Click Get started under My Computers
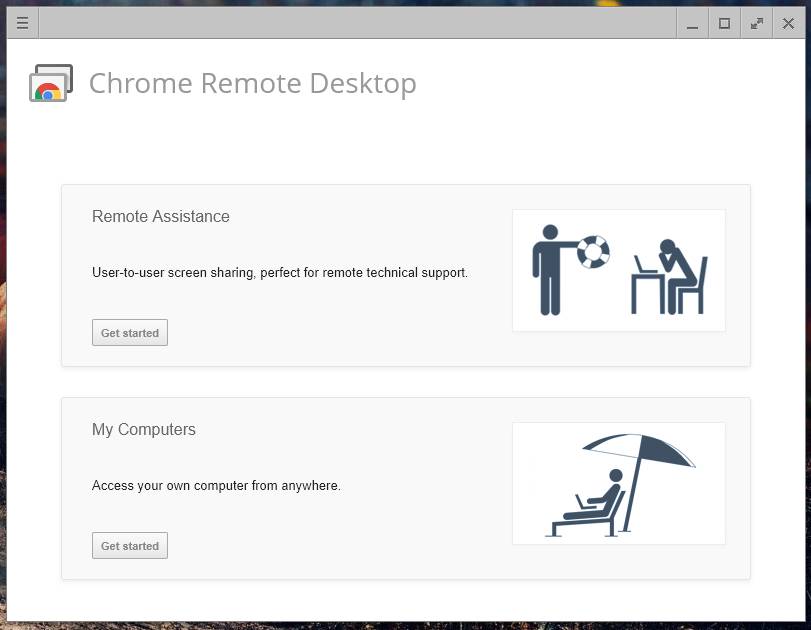The height and width of the screenshot is (630, 811). click(x=130, y=546)
